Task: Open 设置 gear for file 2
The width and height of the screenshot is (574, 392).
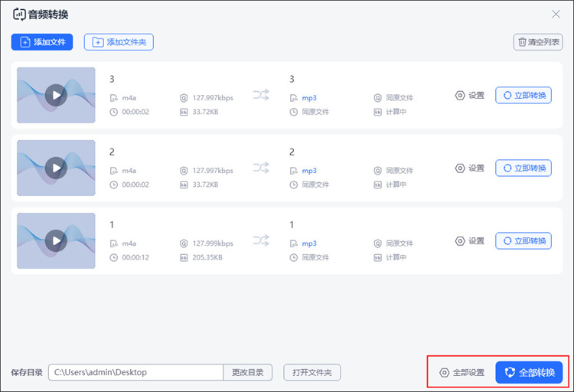Action: [470, 168]
